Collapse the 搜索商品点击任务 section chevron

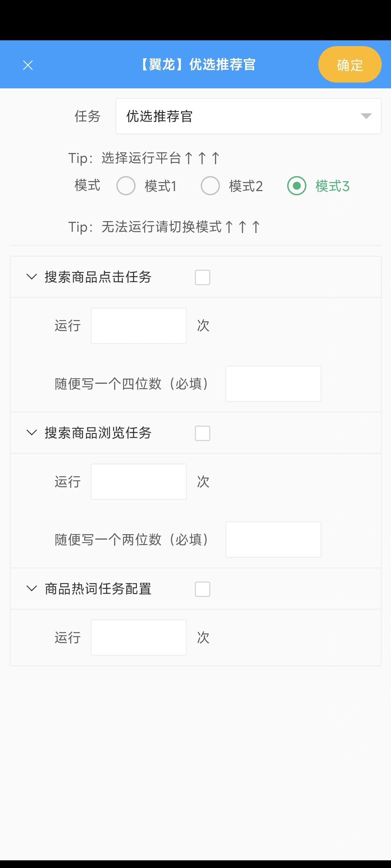pos(31,277)
